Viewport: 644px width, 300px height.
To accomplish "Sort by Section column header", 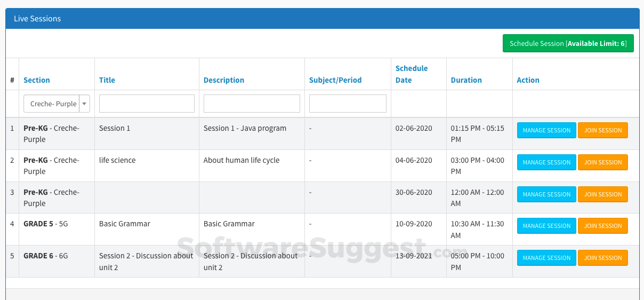I will coord(37,80).
